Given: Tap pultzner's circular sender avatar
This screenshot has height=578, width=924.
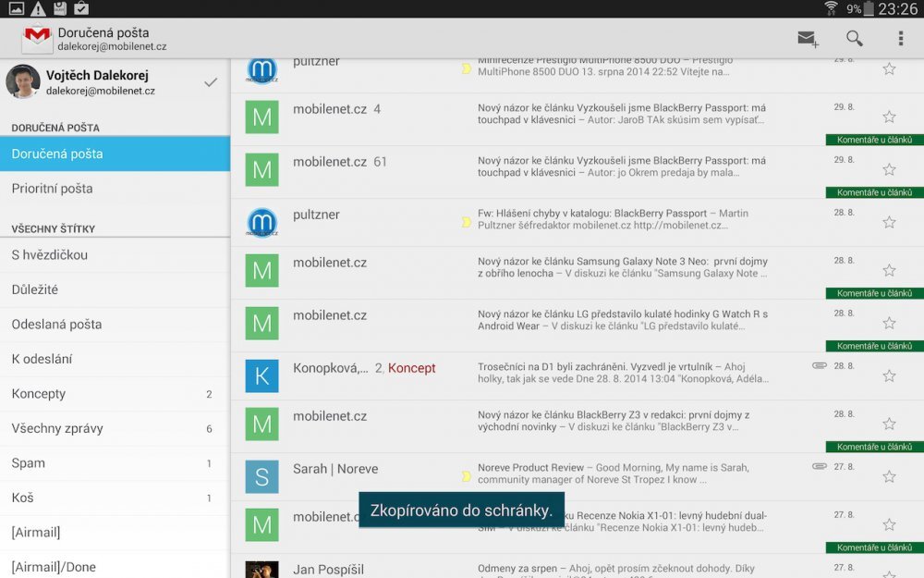Looking at the screenshot, I should coord(262,222).
